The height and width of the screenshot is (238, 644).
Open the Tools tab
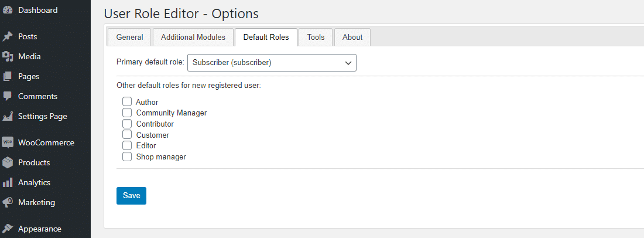pos(316,37)
